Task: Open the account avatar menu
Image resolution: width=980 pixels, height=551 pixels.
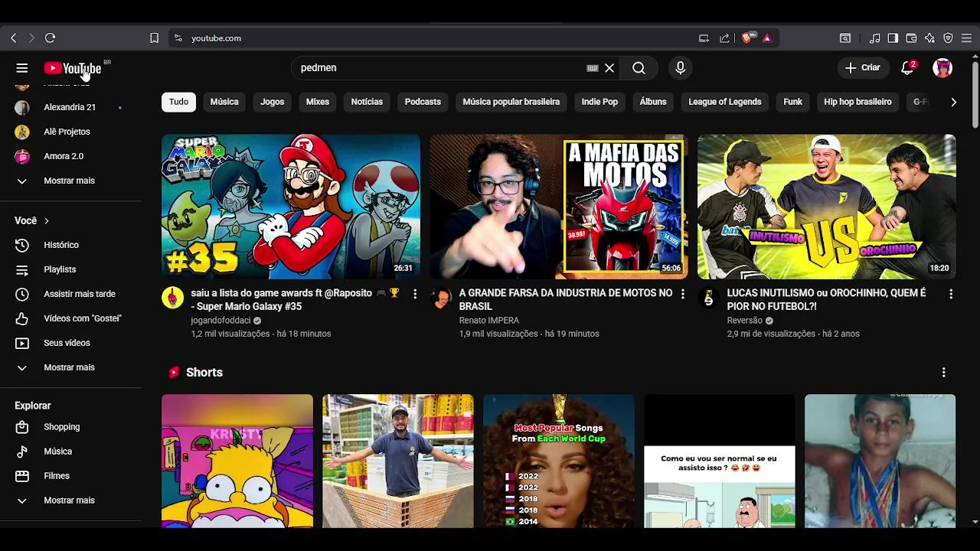Action: click(x=942, y=68)
